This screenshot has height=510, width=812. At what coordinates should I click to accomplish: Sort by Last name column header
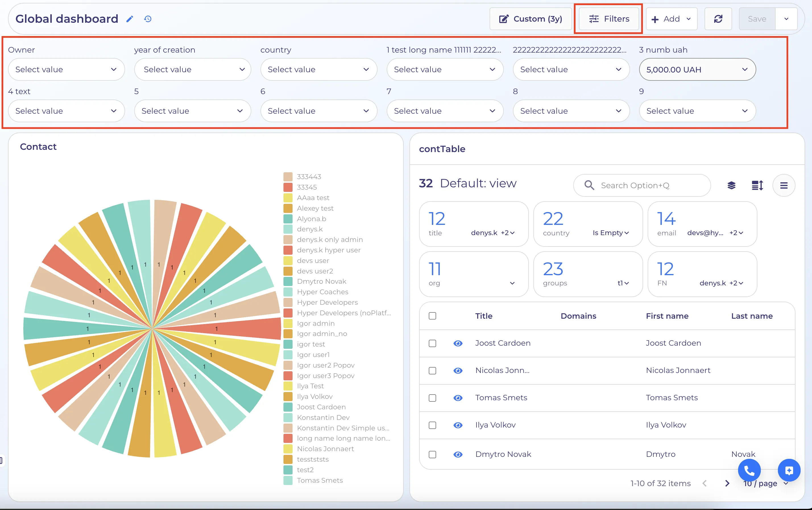click(752, 316)
